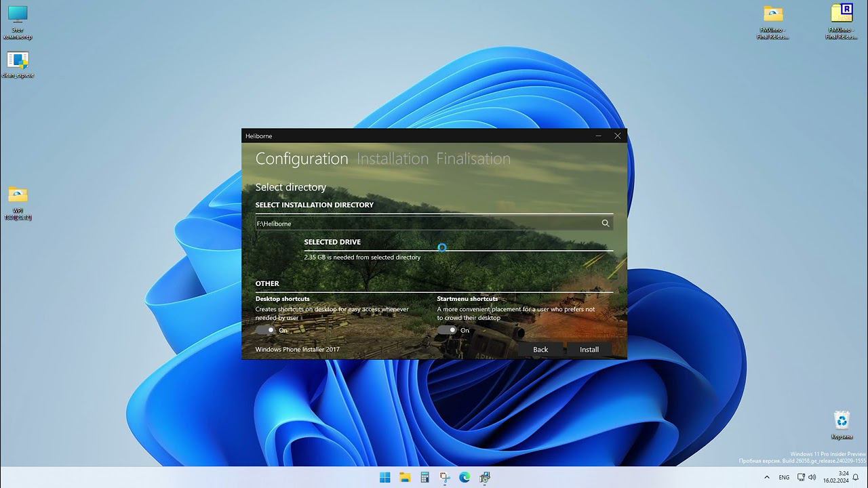Select the Корзина recycle bin icon

(842, 425)
